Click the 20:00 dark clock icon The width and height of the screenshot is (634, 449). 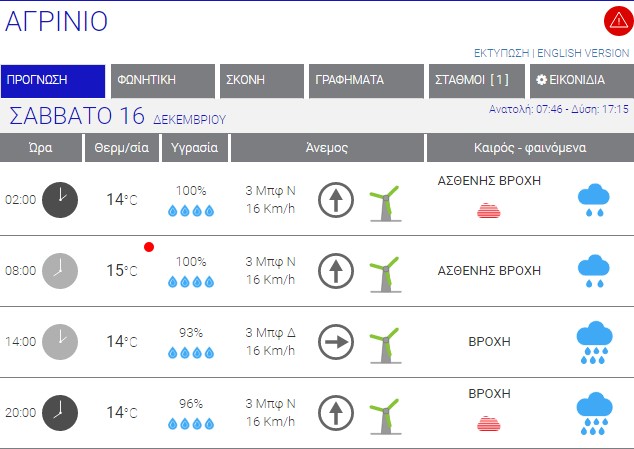point(60,412)
